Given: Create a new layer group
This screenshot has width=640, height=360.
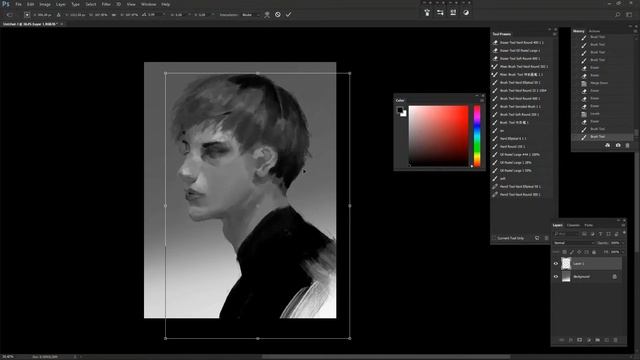Looking at the screenshot, I should [x=598, y=340].
